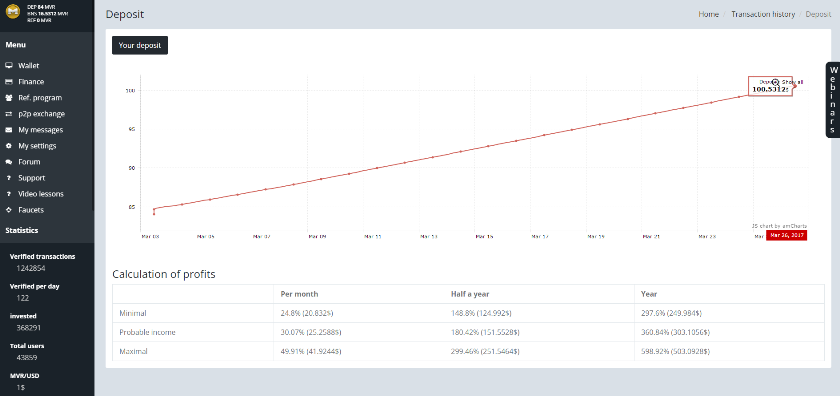The width and height of the screenshot is (840, 396).
Task: Click the My messages envelope icon
Action: [9, 130]
